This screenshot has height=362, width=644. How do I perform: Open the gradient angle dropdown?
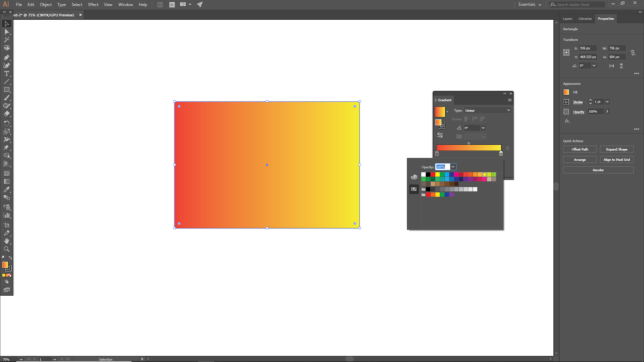point(483,128)
